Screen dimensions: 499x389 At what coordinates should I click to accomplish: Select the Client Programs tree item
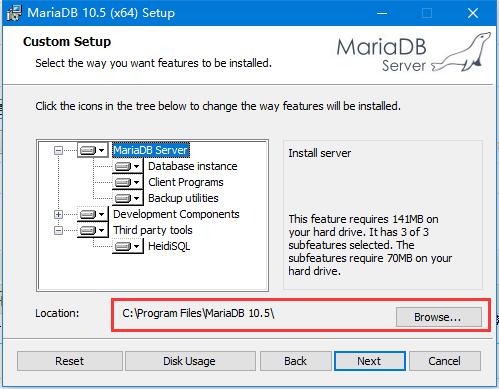(186, 182)
